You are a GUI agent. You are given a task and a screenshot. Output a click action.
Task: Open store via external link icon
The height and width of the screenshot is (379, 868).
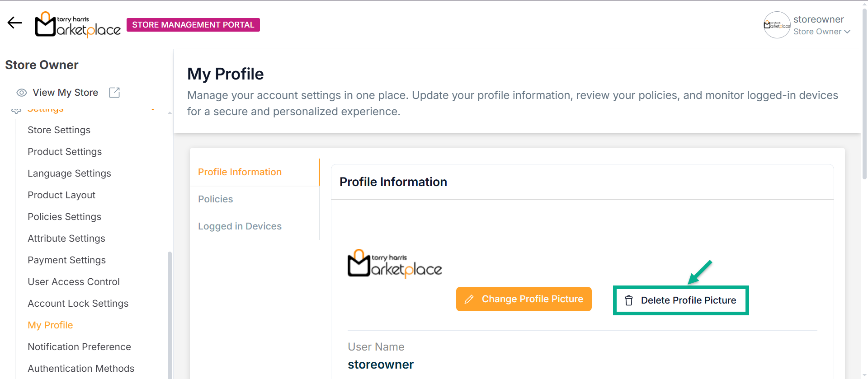[x=114, y=93]
